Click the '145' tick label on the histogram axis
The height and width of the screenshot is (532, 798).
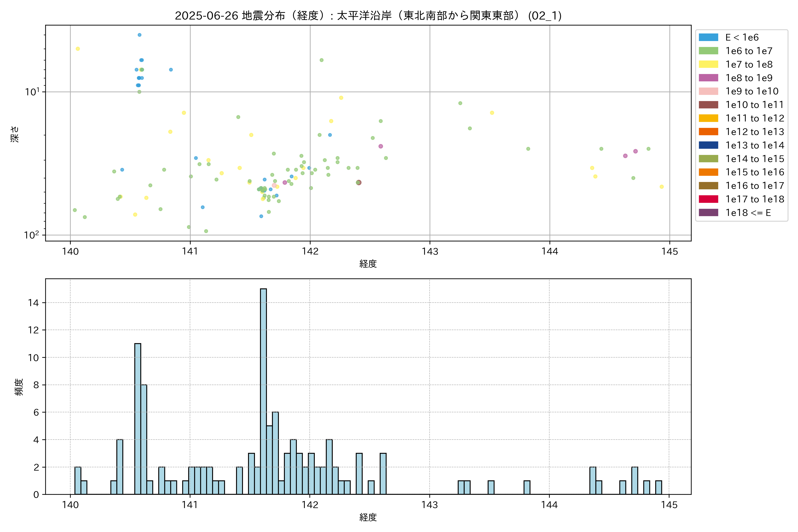(669, 505)
